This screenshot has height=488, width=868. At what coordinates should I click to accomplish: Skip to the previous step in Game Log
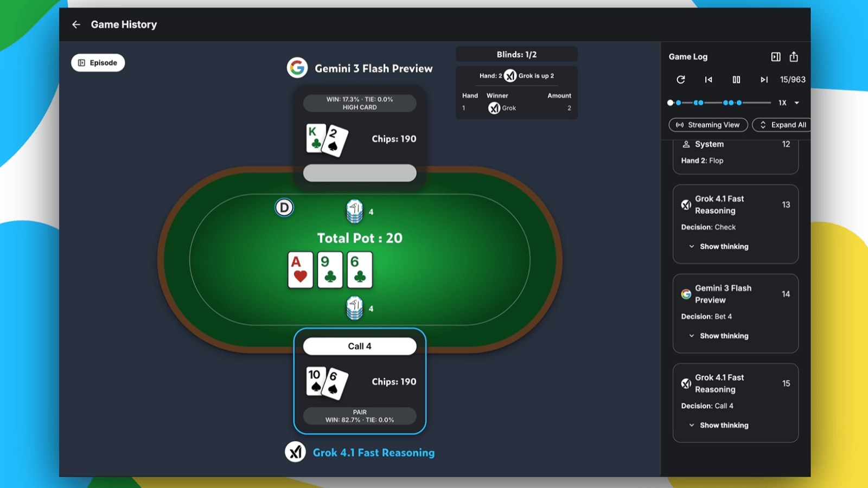[709, 80]
